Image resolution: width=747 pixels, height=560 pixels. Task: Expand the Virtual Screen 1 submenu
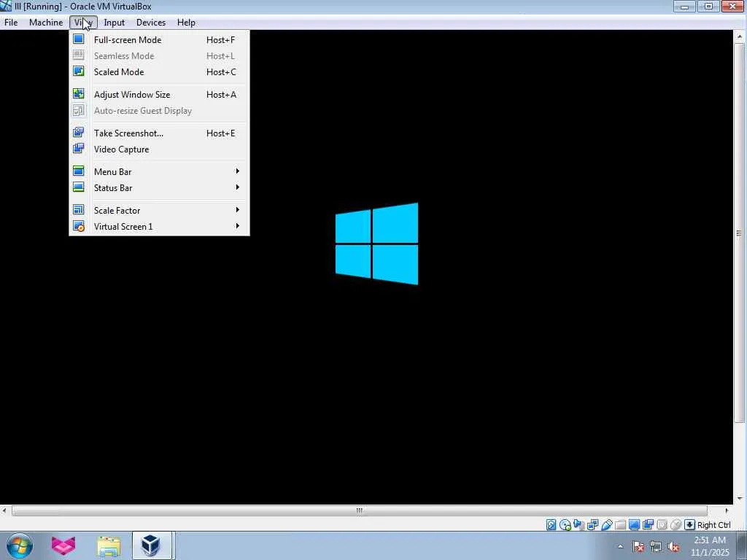[159, 226]
